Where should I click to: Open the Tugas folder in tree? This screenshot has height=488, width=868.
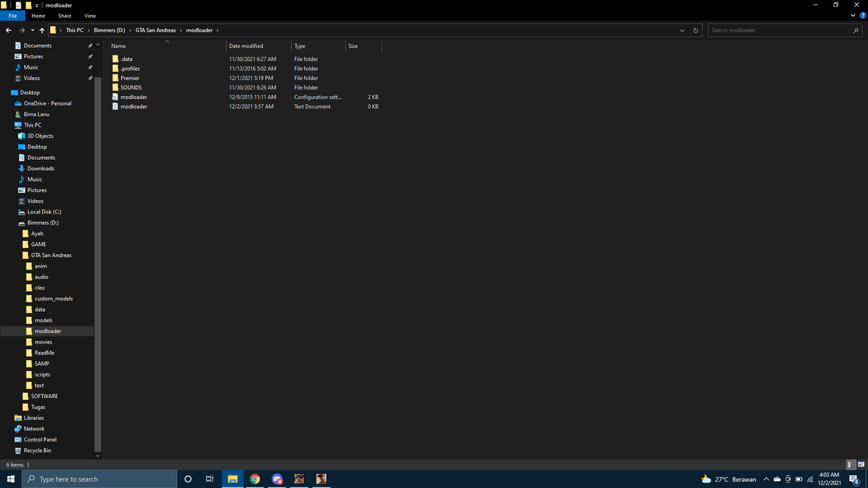click(x=38, y=407)
